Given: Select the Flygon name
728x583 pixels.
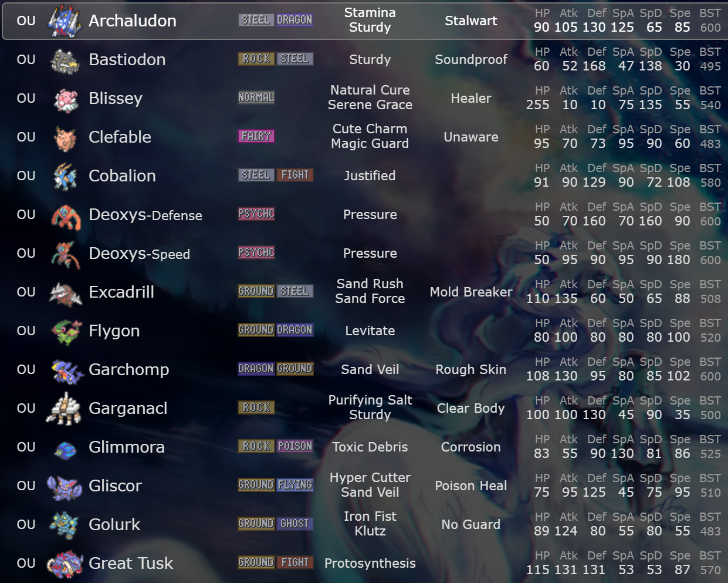Looking at the screenshot, I should click(114, 331).
